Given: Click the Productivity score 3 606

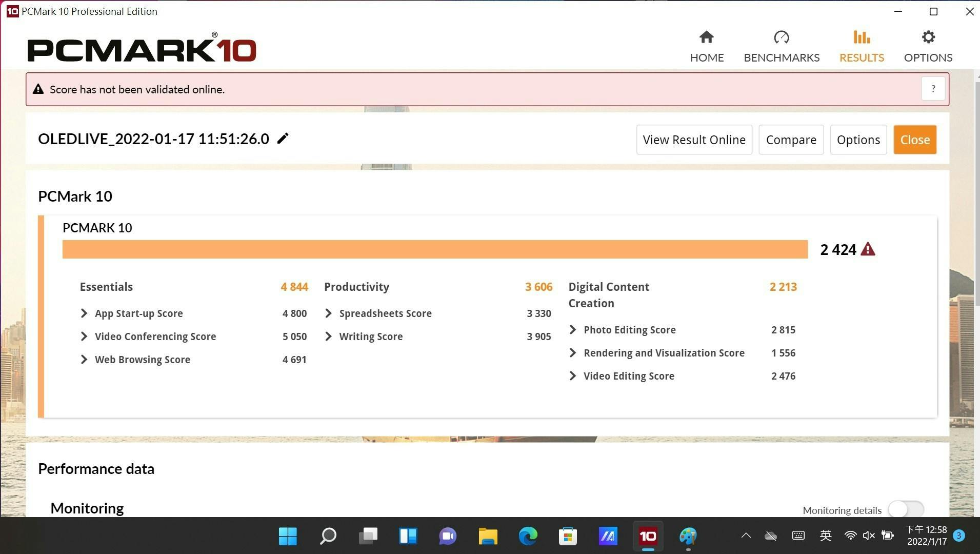Looking at the screenshot, I should coord(538,287).
